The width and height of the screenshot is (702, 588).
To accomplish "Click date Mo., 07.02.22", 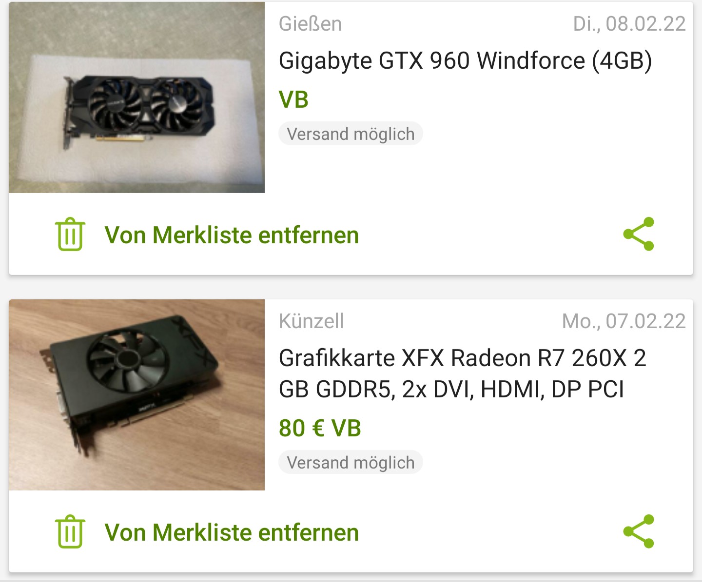I will pos(624,321).
